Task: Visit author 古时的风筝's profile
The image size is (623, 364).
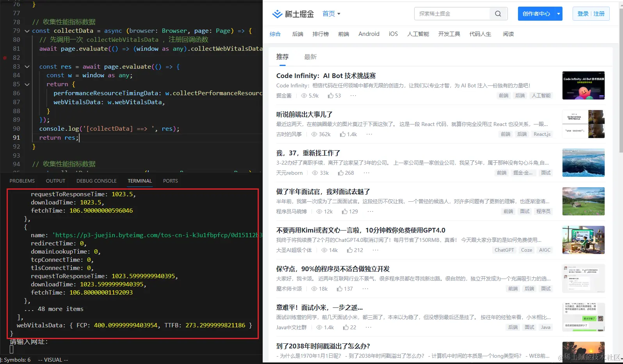Action: click(x=289, y=134)
